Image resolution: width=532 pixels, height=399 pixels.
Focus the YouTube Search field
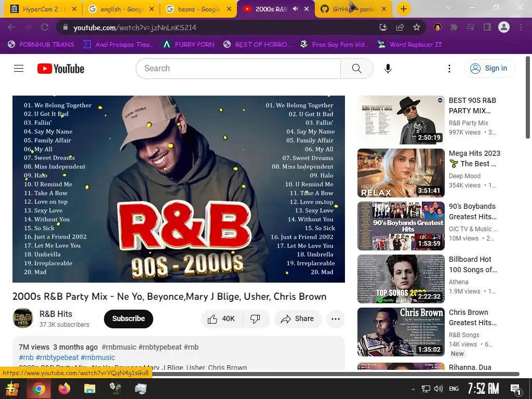click(238, 69)
